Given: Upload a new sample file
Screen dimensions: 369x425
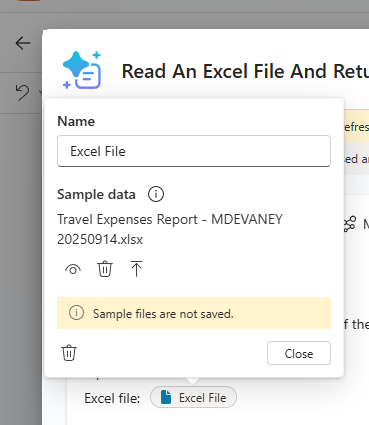Looking at the screenshot, I should pos(136,269).
